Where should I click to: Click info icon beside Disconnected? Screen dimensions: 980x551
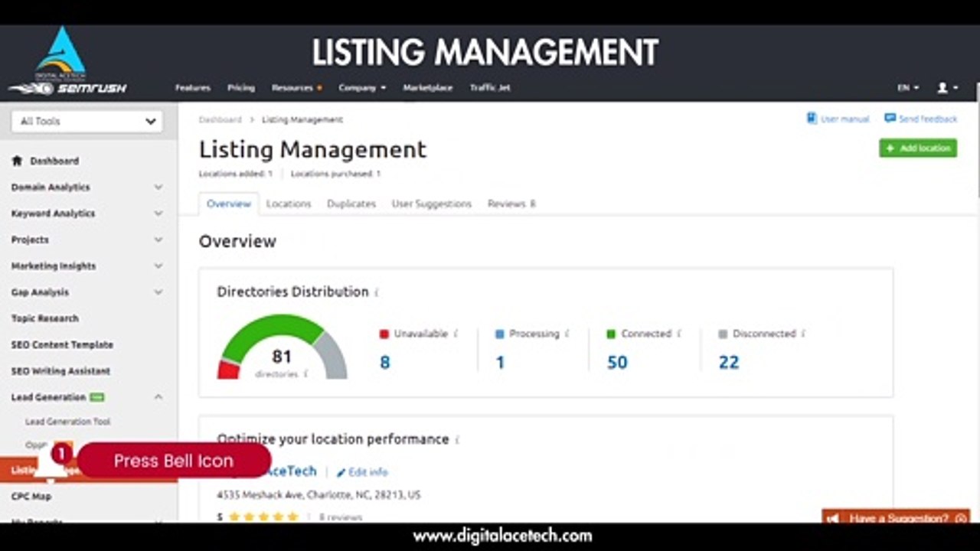coord(803,334)
